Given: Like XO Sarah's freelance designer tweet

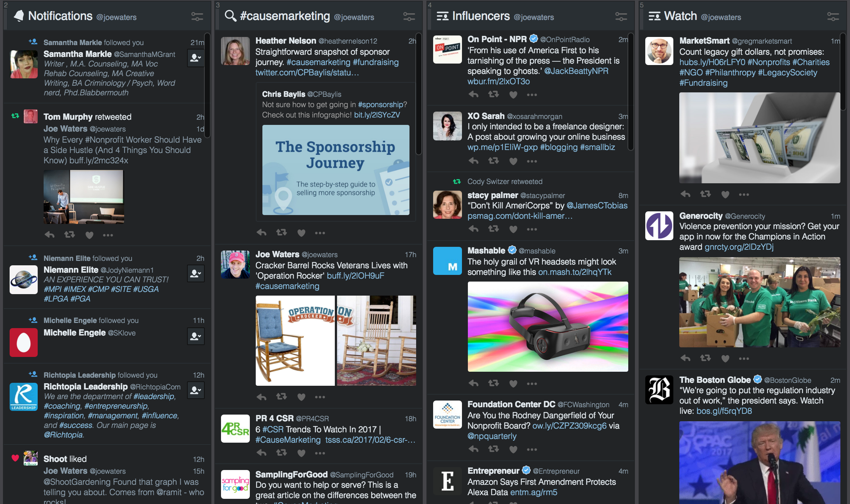Looking at the screenshot, I should (513, 161).
